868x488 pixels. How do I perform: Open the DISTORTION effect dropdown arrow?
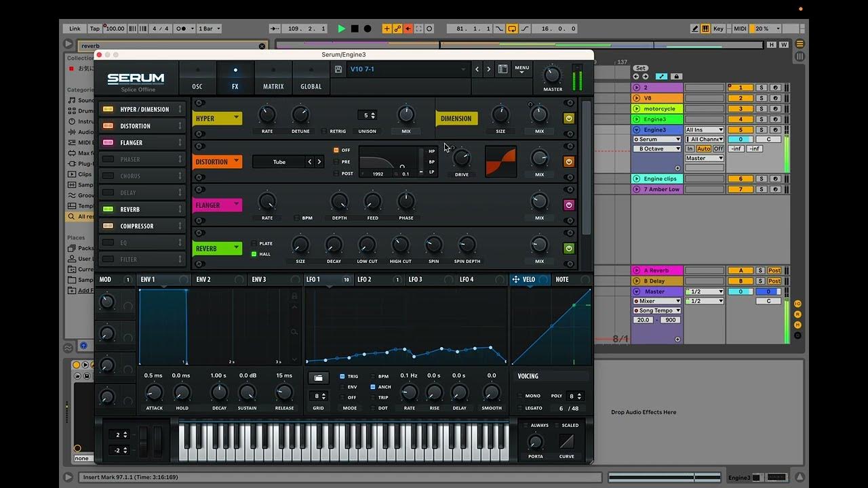[x=236, y=161]
